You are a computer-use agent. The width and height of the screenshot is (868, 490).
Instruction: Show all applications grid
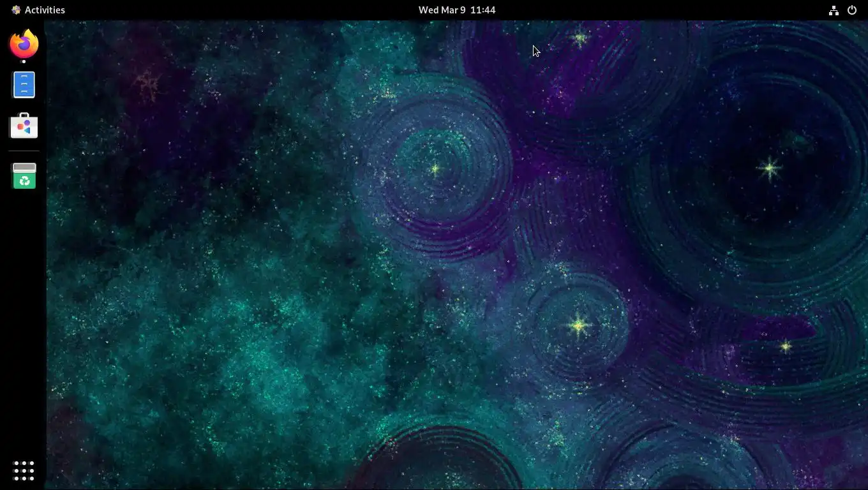[24, 471]
